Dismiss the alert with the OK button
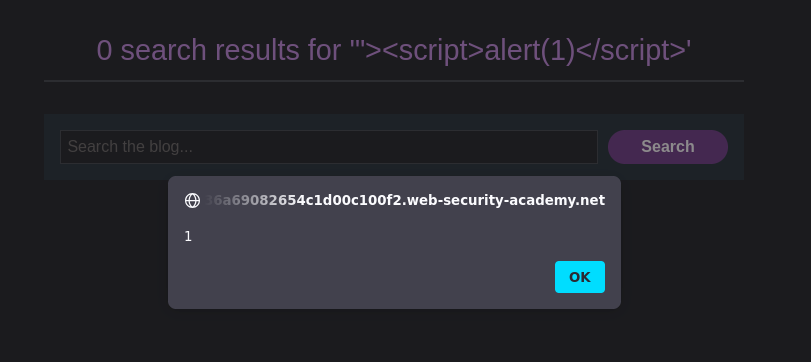The width and height of the screenshot is (811, 362). (580, 277)
